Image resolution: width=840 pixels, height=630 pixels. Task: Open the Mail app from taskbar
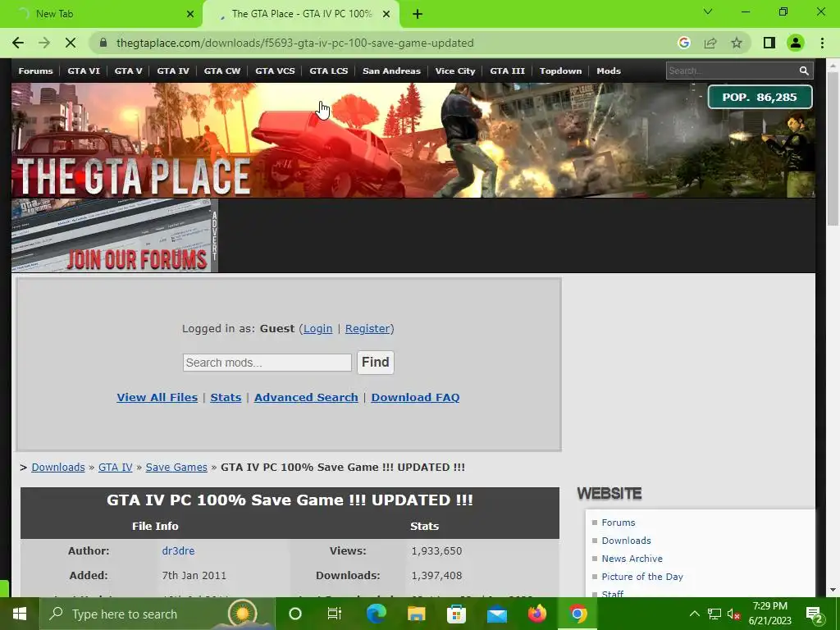(497, 614)
